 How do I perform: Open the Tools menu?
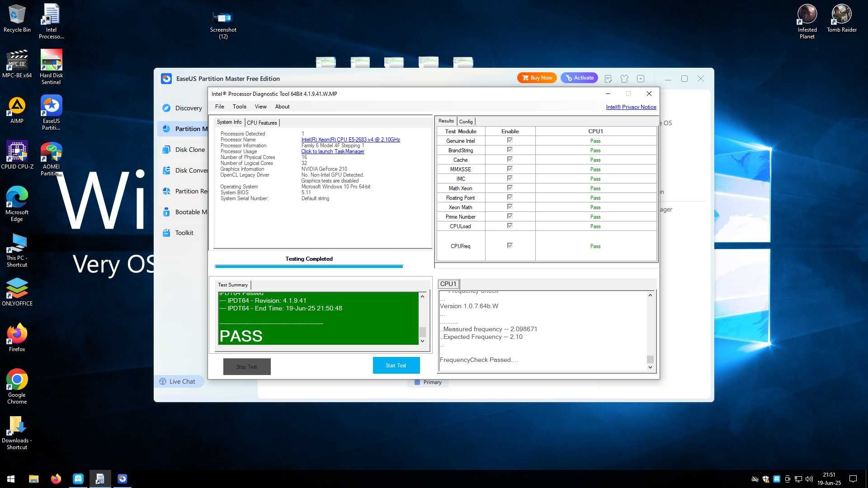239,107
